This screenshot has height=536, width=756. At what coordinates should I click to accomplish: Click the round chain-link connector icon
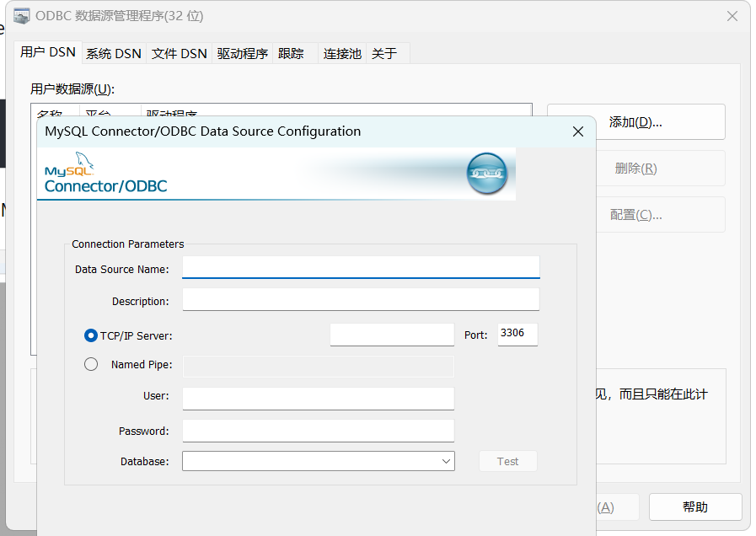(x=487, y=174)
